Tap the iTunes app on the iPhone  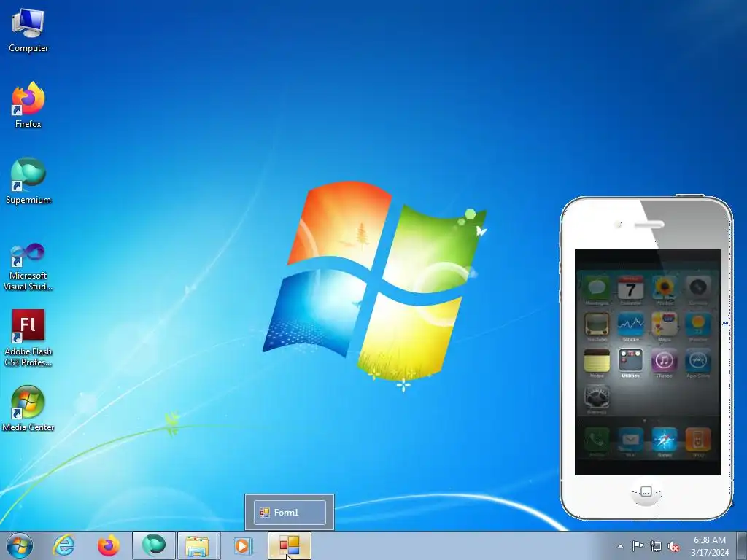(x=664, y=362)
